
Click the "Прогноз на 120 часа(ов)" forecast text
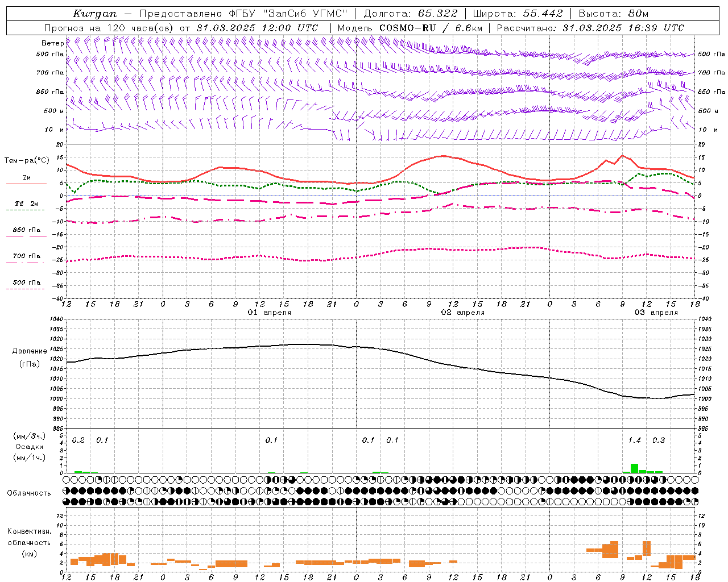110,28
